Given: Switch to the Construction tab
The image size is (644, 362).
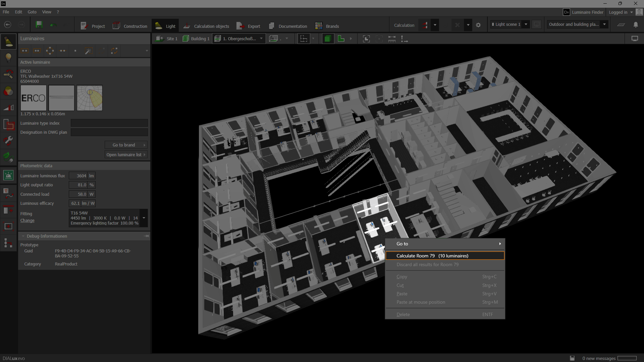Looking at the screenshot, I should [x=130, y=26].
